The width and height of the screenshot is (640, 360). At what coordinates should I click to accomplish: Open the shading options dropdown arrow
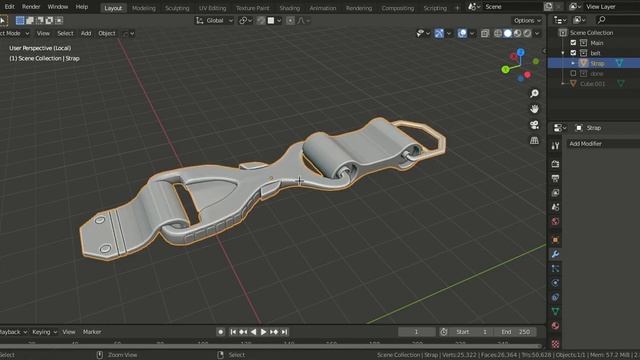tap(537, 33)
